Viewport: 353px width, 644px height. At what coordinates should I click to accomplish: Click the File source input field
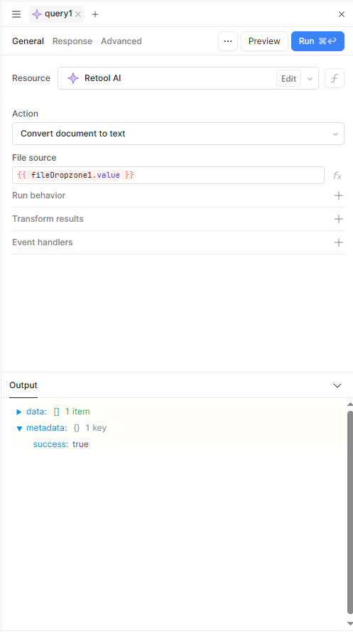[168, 175]
